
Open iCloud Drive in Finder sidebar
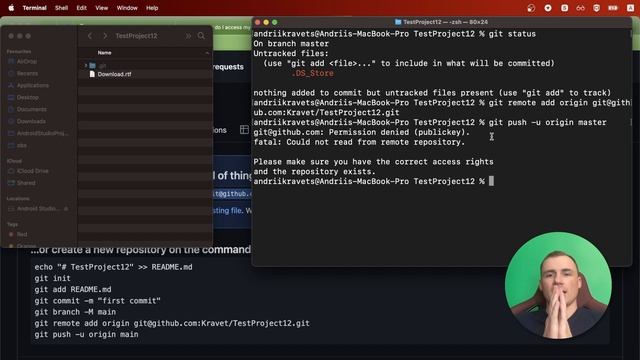(x=32, y=171)
